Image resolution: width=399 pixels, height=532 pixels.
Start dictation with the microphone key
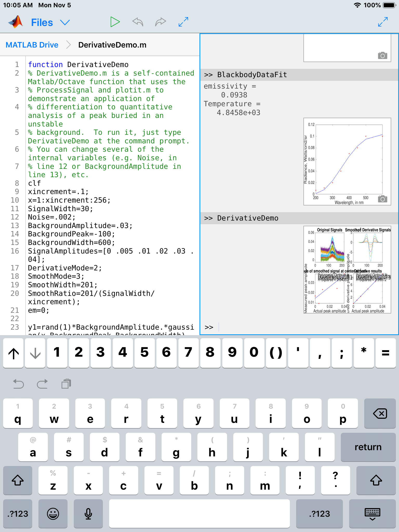(x=88, y=514)
